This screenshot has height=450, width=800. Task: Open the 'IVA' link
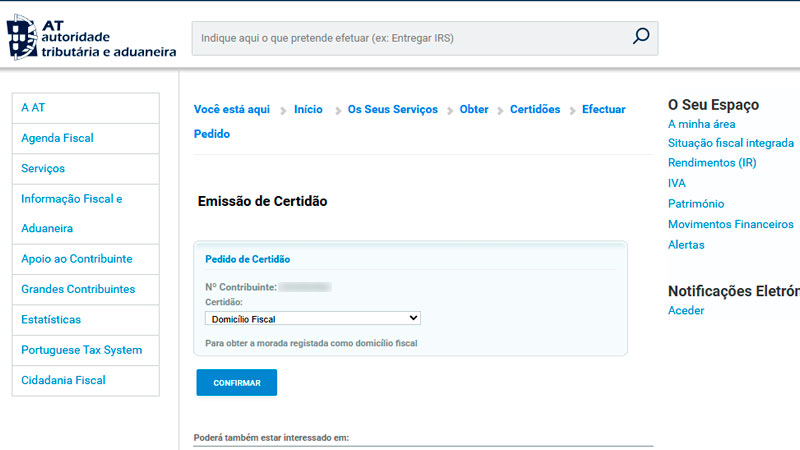coord(677,183)
